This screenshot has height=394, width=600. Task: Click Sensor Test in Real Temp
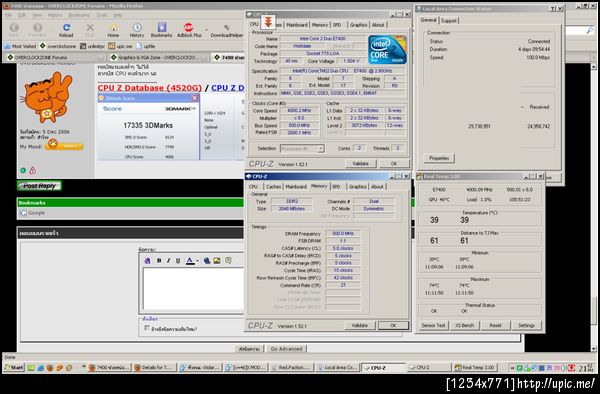[434, 325]
